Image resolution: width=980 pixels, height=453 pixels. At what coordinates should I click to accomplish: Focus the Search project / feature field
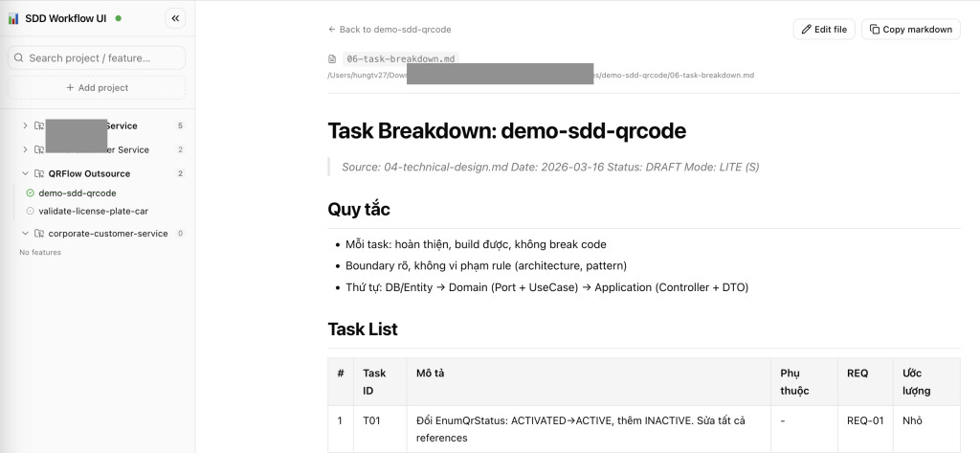(x=97, y=57)
